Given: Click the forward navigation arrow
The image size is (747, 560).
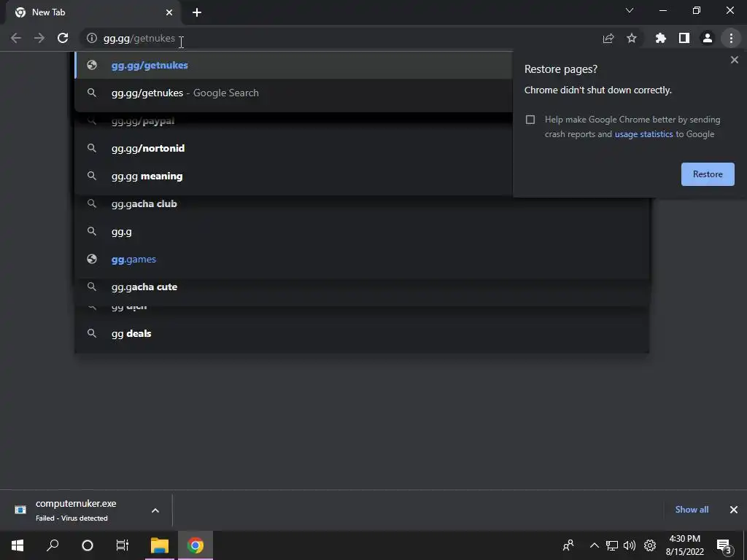Looking at the screenshot, I should 39,38.
